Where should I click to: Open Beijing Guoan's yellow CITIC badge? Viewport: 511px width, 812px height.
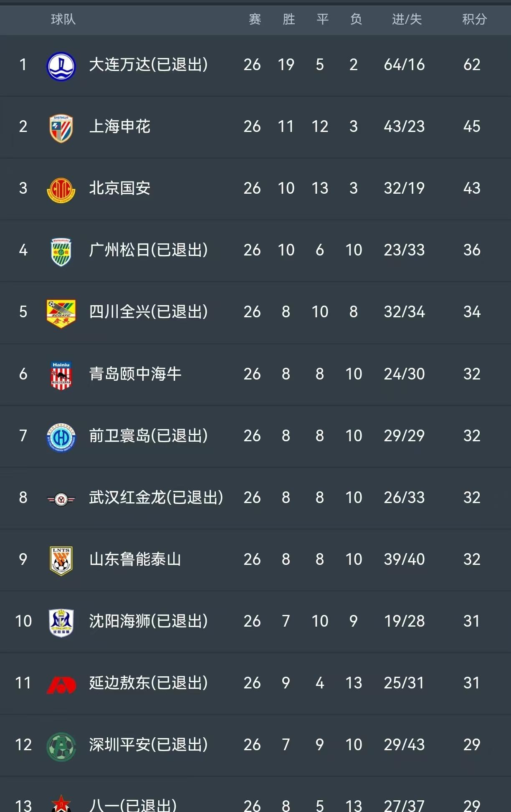[x=61, y=190]
